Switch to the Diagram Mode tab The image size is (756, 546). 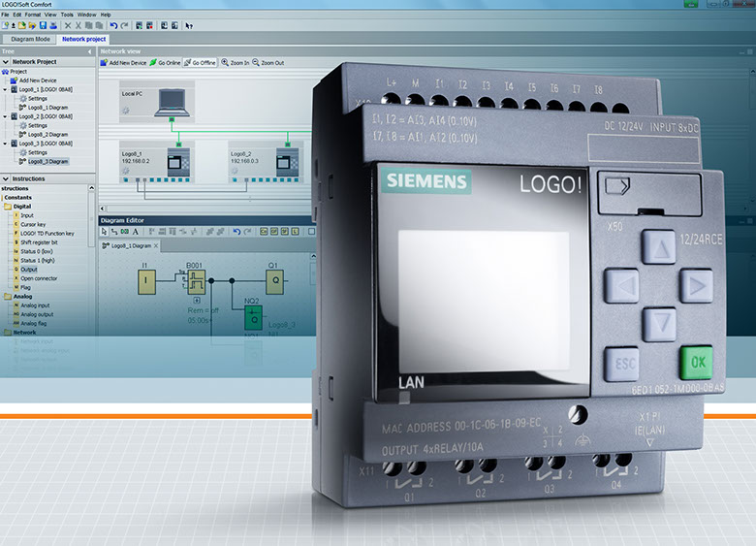pos(30,39)
